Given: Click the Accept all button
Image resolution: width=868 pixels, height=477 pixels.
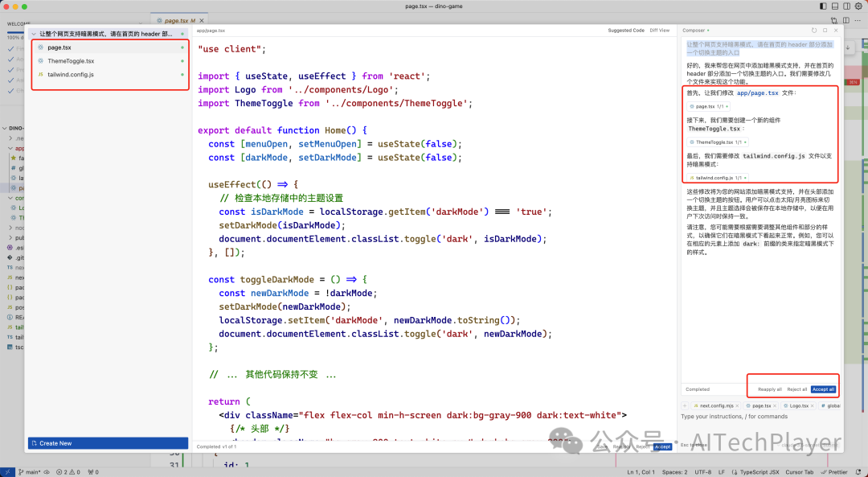Looking at the screenshot, I should click(x=823, y=389).
